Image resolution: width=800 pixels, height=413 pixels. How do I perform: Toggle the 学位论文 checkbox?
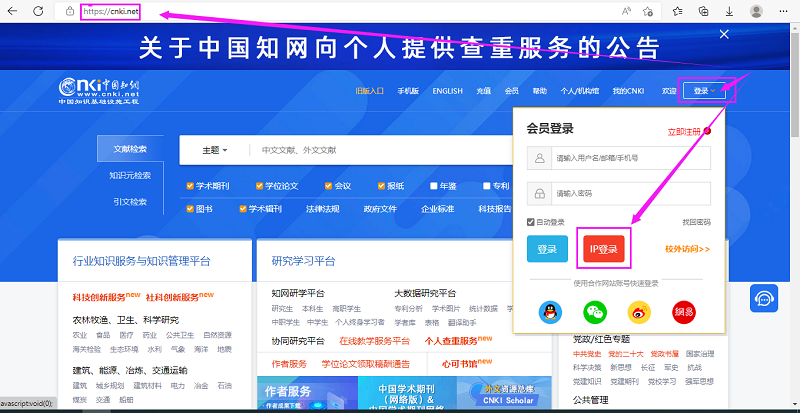(x=259, y=186)
